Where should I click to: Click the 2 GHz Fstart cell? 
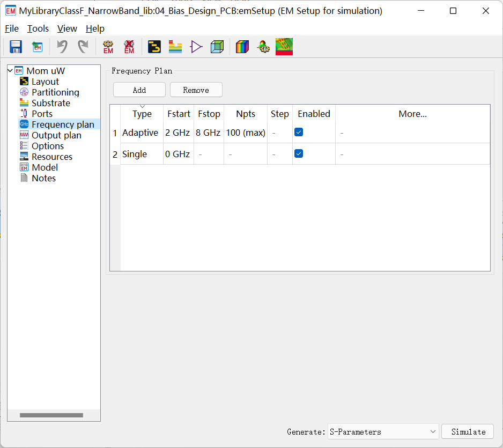pyautogui.click(x=179, y=133)
